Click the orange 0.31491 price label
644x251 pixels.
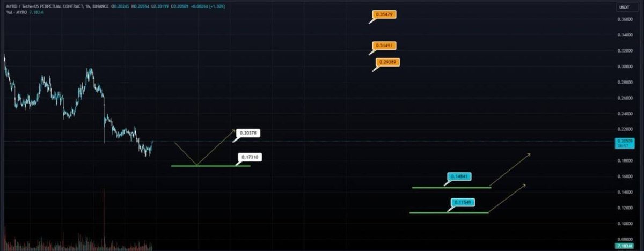tap(384, 46)
